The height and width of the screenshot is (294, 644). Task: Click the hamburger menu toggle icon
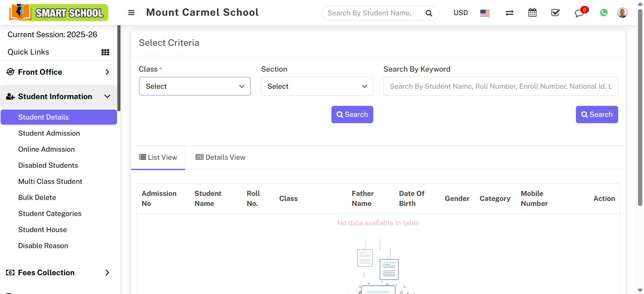point(131,13)
